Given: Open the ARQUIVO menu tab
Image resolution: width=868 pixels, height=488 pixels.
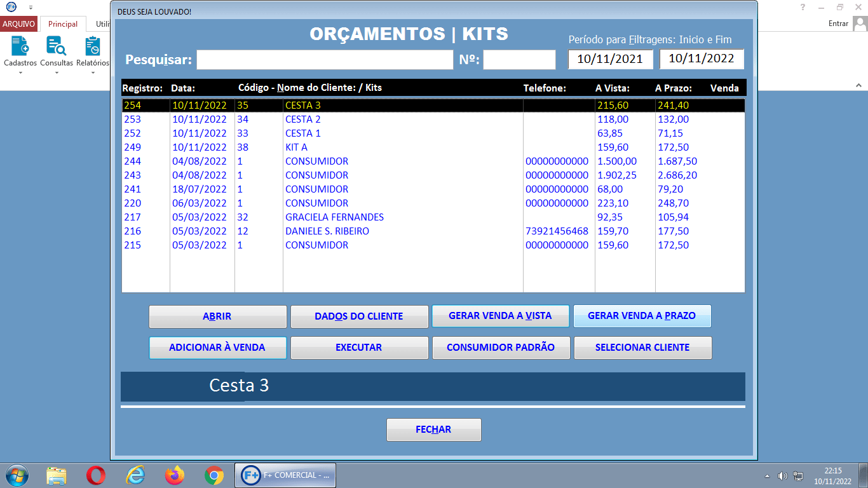Looking at the screenshot, I should tap(19, 24).
